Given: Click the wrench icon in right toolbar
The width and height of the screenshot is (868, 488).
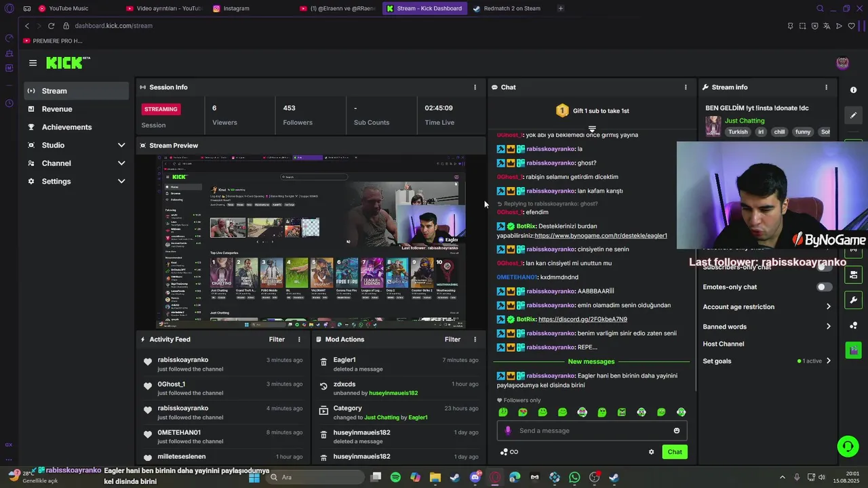Looking at the screenshot, I should click(x=853, y=300).
